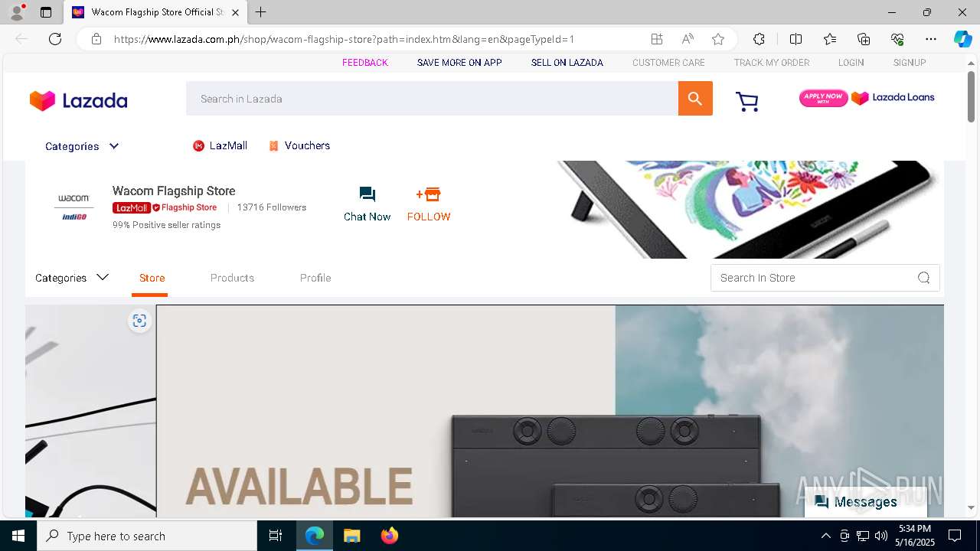Click the image search scan icon on banner
The height and width of the screenshot is (551, 980).
(x=139, y=321)
